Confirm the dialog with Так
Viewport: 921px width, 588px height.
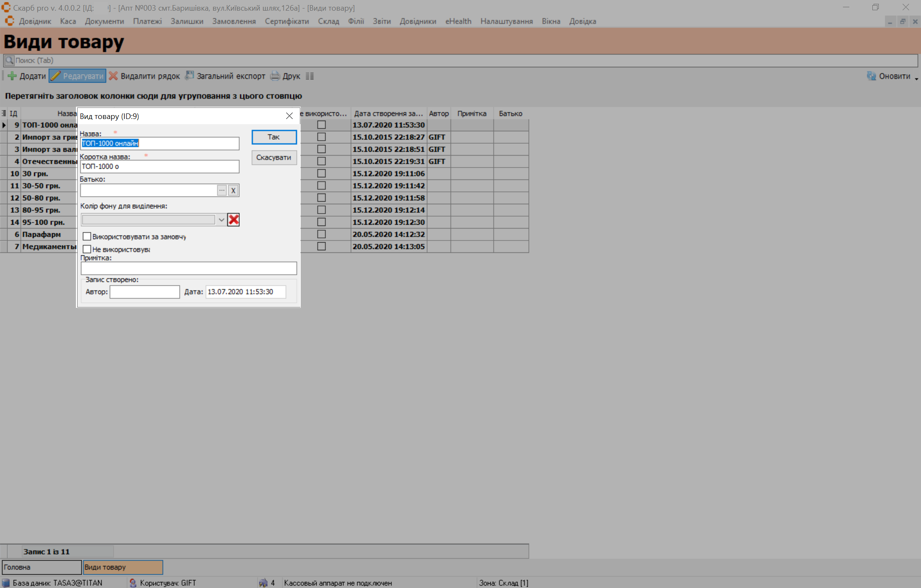point(274,137)
